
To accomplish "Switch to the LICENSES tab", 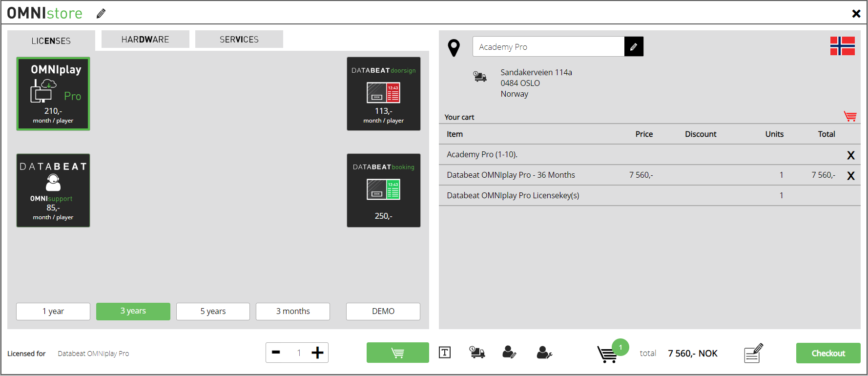I will point(51,41).
